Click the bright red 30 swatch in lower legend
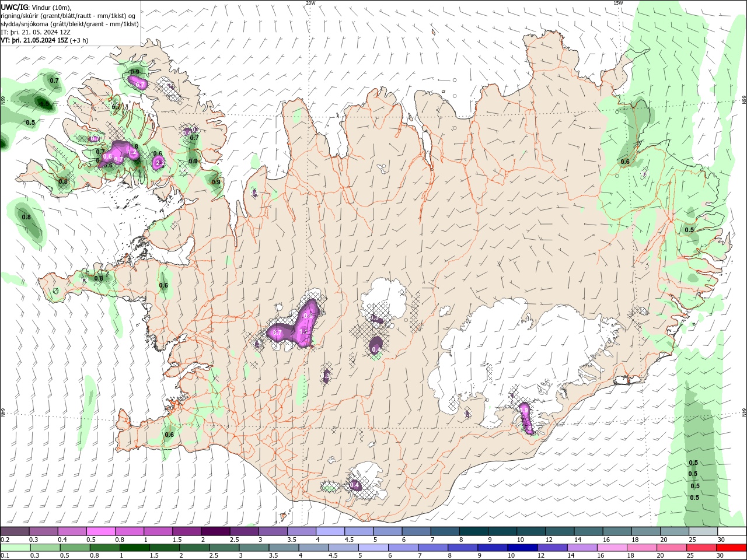Screen dimensions: 747x560 (731, 548)
